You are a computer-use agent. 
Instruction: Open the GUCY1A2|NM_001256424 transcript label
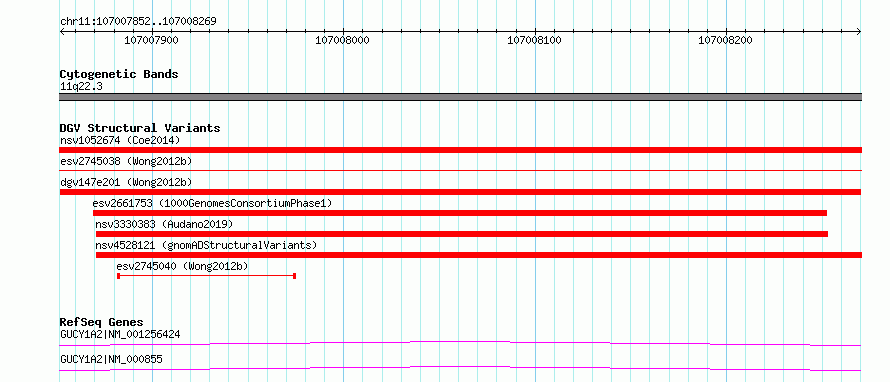(x=120, y=334)
